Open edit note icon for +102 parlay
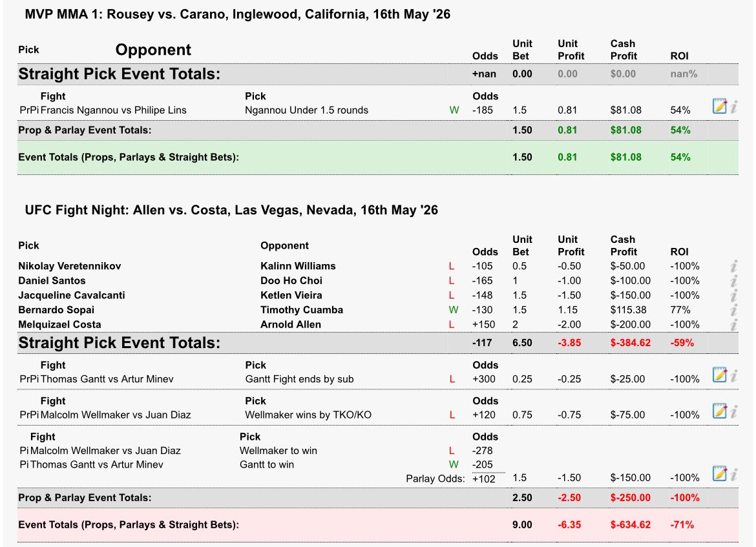The image size is (756, 547). (719, 473)
